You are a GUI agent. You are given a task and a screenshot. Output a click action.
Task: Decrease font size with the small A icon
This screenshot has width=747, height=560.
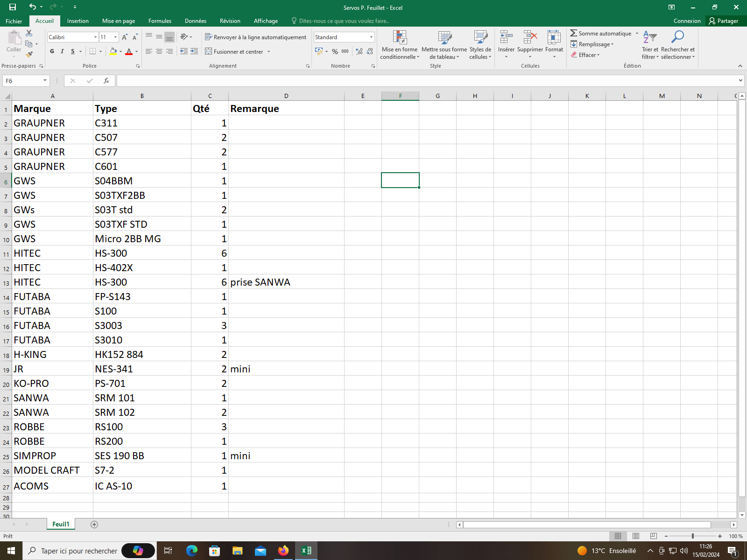tap(135, 37)
